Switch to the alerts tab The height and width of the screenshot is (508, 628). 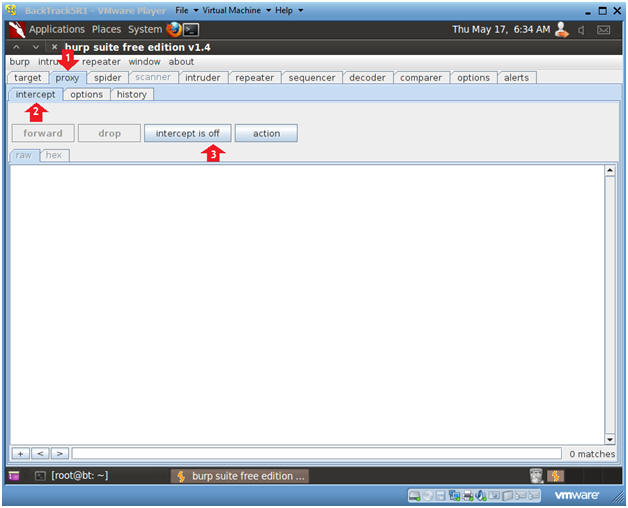tap(516, 78)
